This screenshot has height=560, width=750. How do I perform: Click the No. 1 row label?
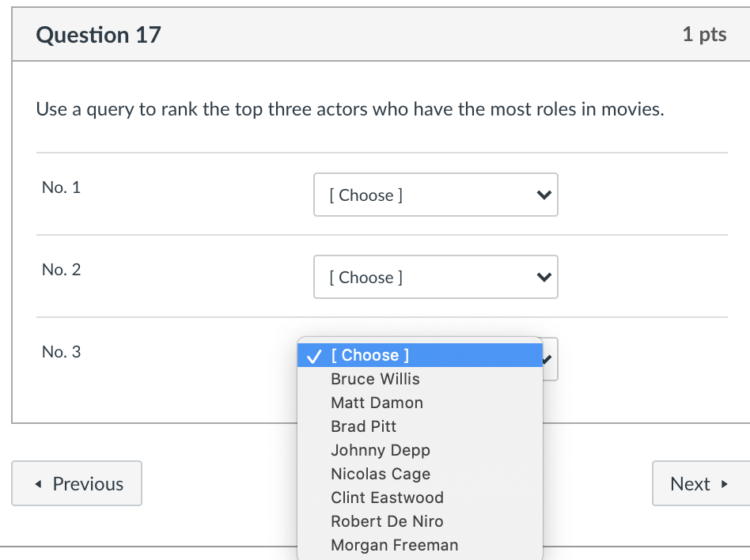[x=61, y=187]
